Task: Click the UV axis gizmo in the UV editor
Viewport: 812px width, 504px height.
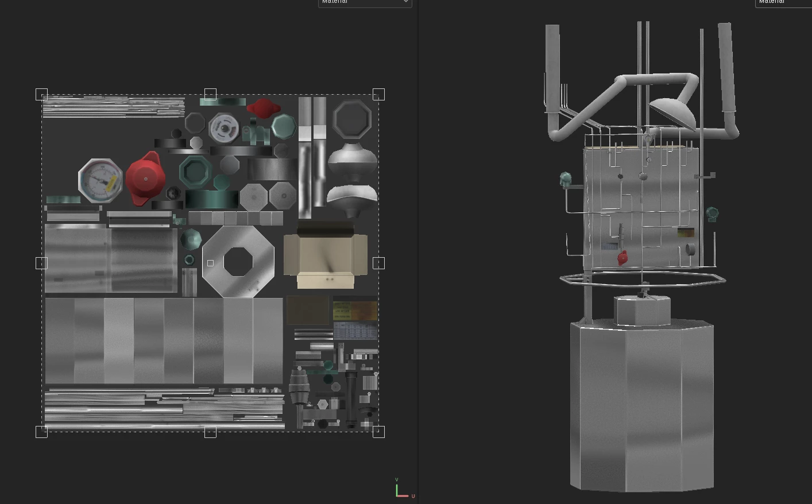Action: coord(404,489)
